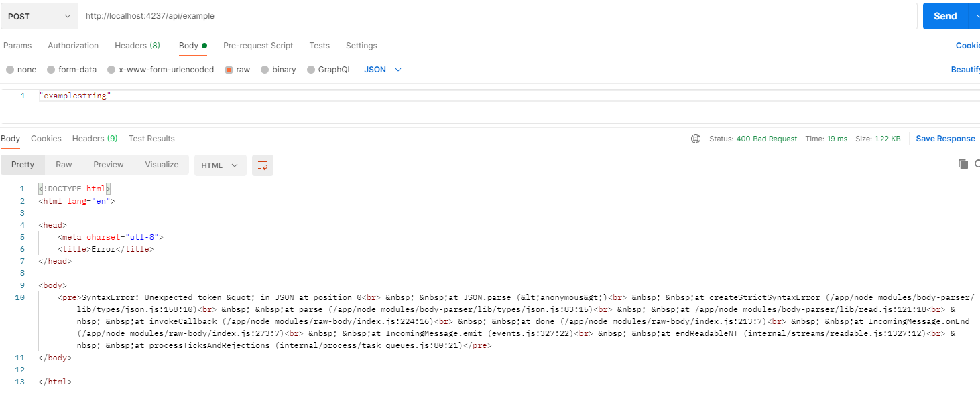Image resolution: width=980 pixels, height=393 pixels.
Task: Open the Authorization tab
Action: click(x=73, y=46)
